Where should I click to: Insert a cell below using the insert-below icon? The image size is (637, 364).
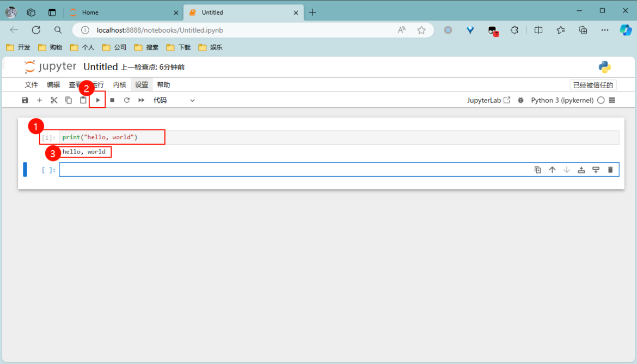(x=596, y=169)
